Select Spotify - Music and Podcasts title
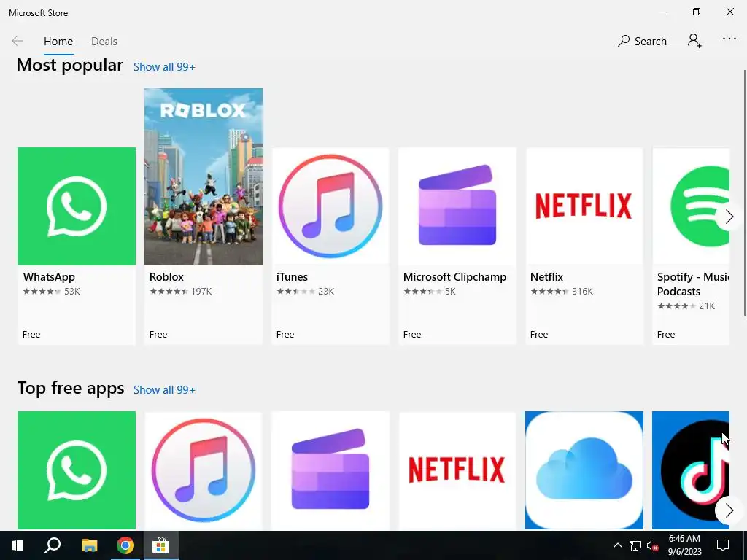747x560 pixels. tap(693, 284)
